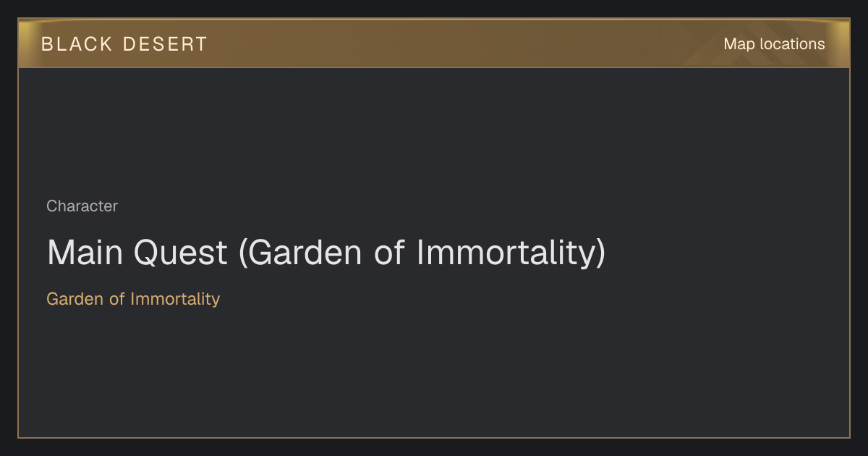Open the Garden of Immortality subtitle link
This screenshot has width=868, height=456.
point(133,298)
